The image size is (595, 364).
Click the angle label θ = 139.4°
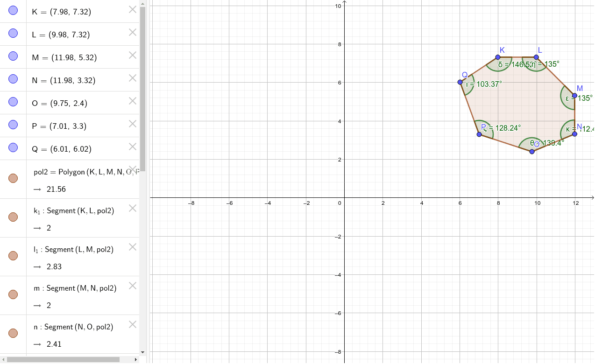[x=547, y=143]
